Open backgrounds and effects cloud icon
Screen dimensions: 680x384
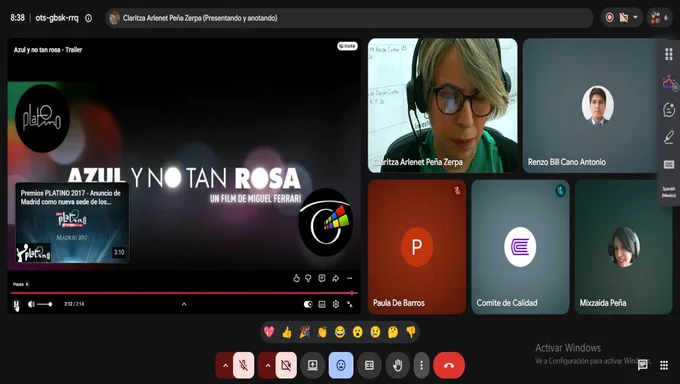click(x=669, y=82)
